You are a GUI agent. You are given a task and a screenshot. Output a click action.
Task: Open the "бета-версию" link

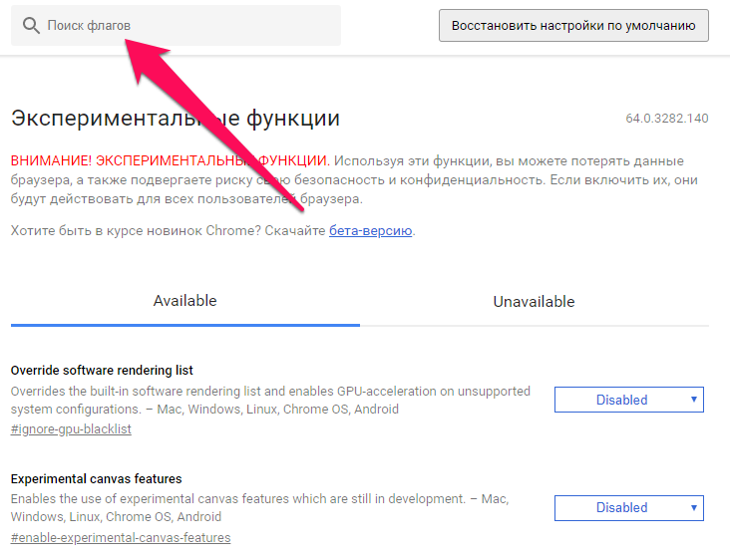pos(371,231)
